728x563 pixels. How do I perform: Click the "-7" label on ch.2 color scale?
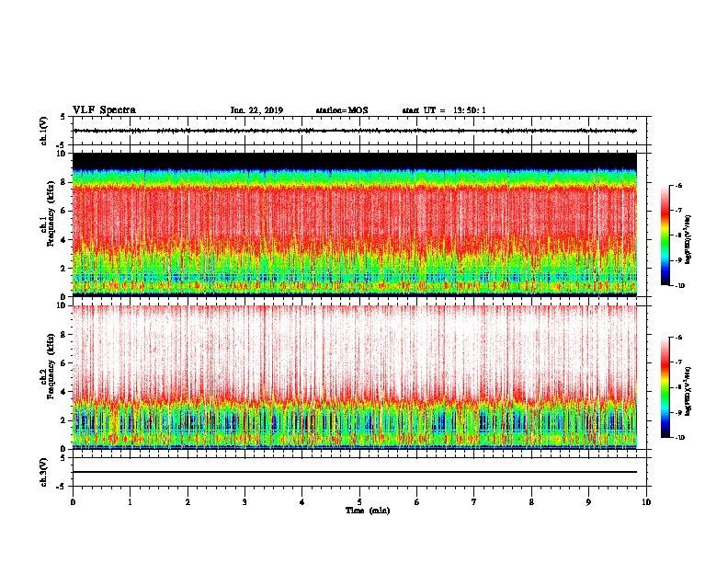coord(679,362)
